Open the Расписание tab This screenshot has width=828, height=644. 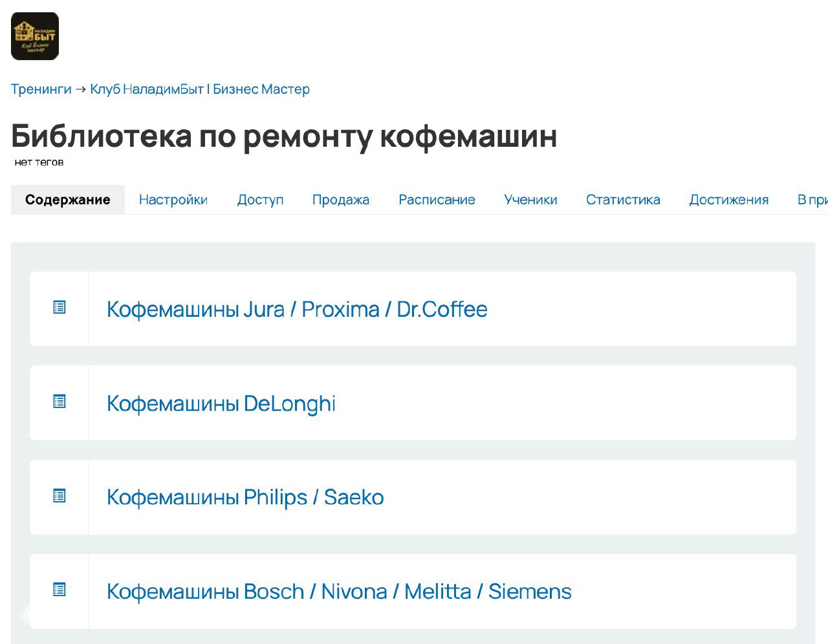(x=437, y=200)
